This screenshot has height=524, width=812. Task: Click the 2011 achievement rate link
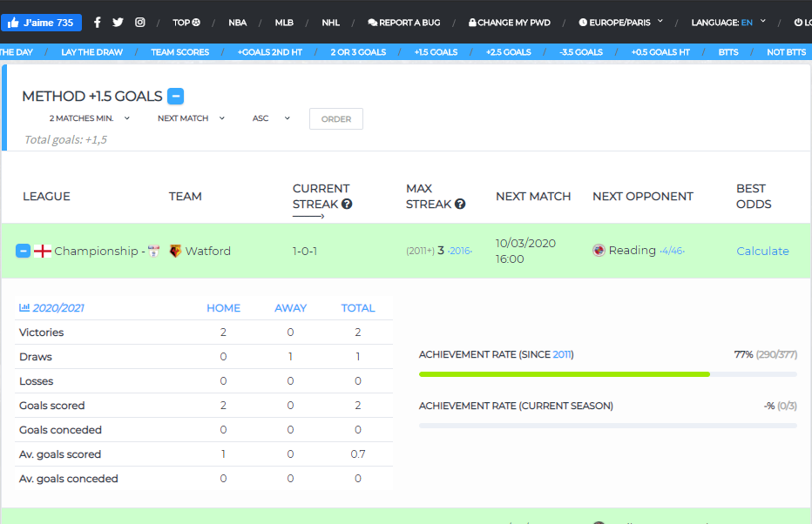562,354
